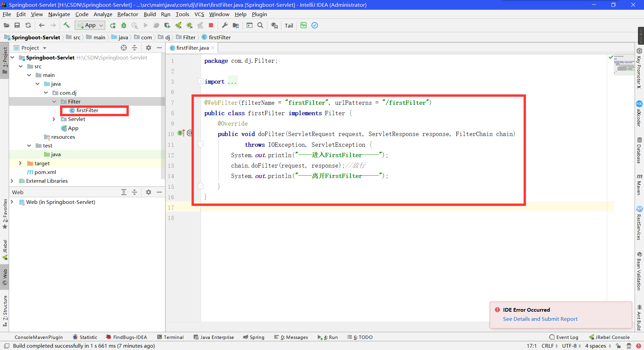
Task: Expand External Libraries node
Action: click(x=12, y=181)
